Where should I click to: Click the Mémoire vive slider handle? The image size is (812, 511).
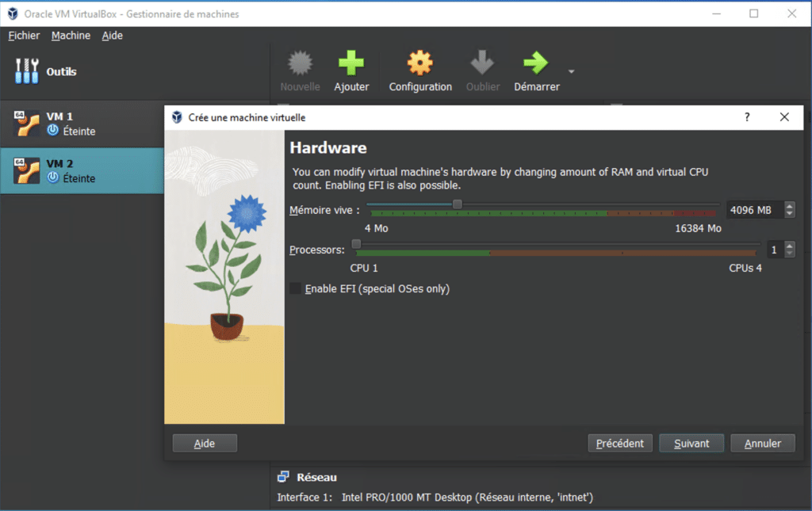(458, 204)
